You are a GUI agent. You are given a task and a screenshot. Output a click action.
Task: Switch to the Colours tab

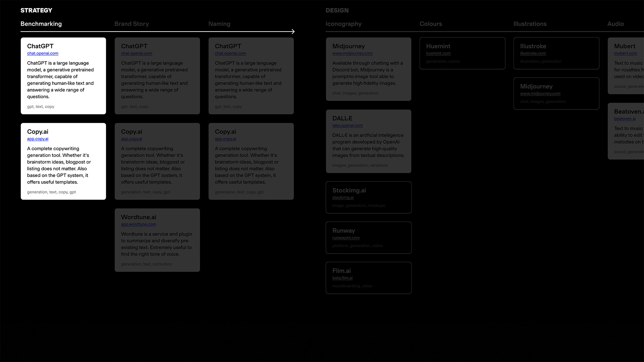tap(431, 24)
